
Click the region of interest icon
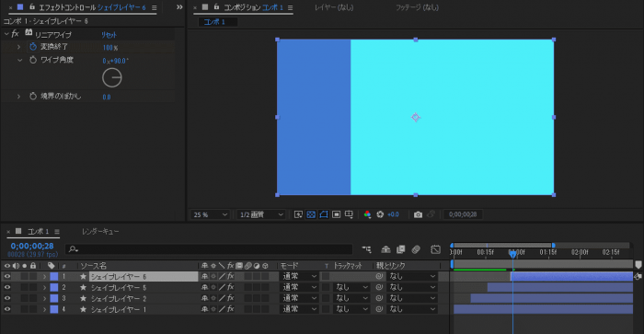337,214
